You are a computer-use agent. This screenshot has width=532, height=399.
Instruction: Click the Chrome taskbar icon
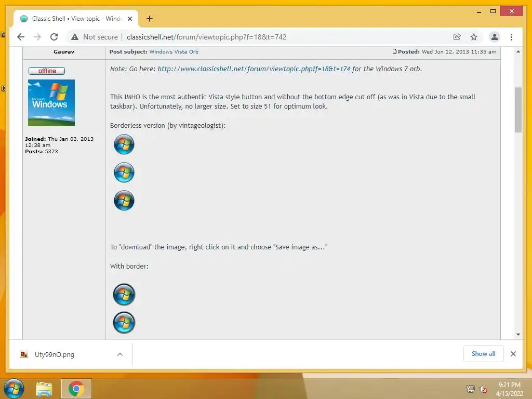pos(76,389)
